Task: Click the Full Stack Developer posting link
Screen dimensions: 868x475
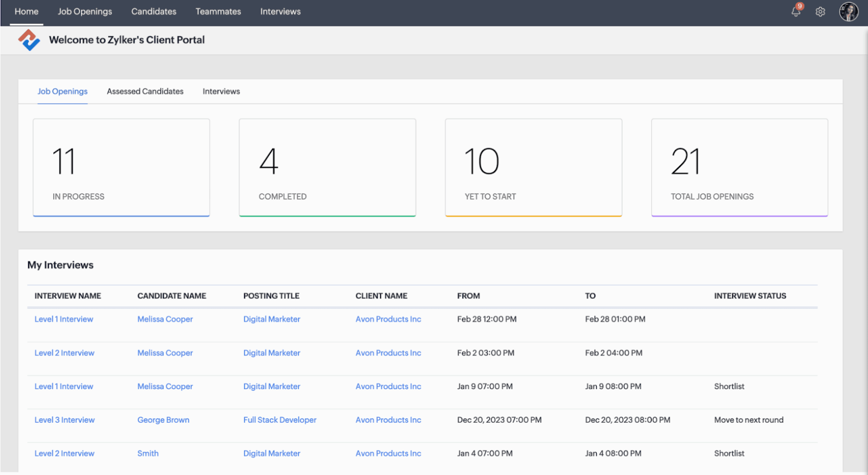Action: (x=279, y=420)
